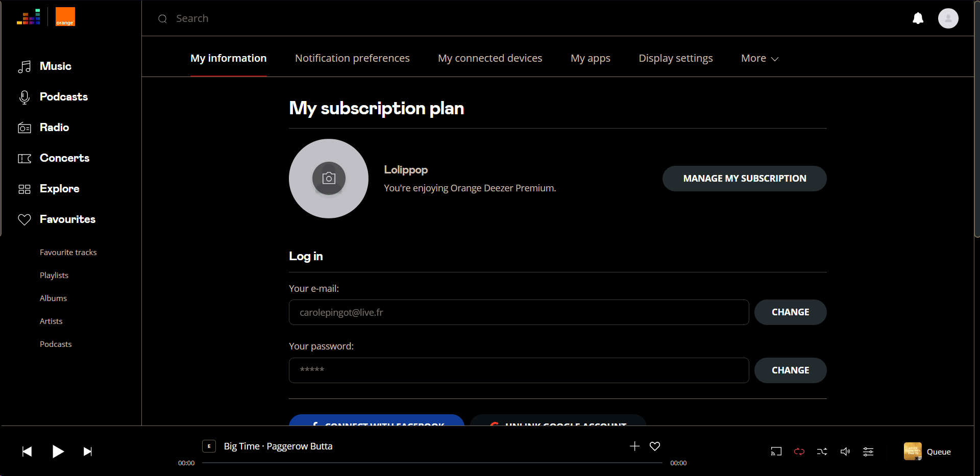The height and width of the screenshot is (476, 980).
Task: Click the volume speaker icon
Action: (845, 452)
